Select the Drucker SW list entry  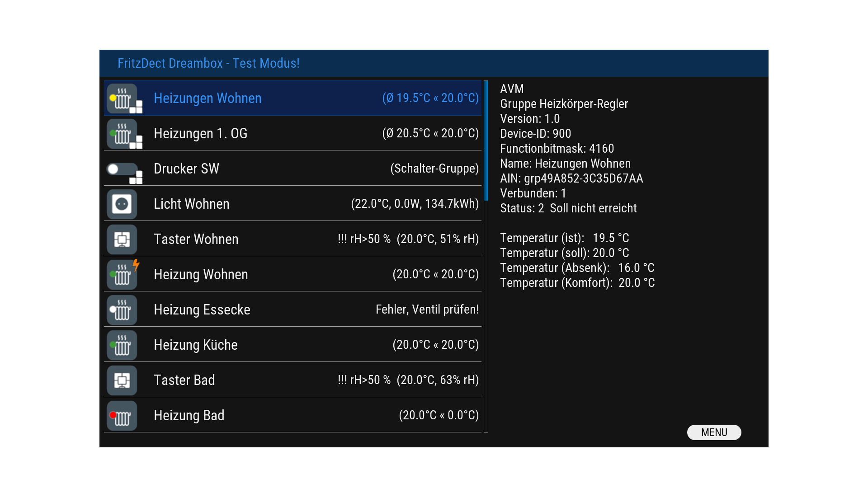click(186, 169)
